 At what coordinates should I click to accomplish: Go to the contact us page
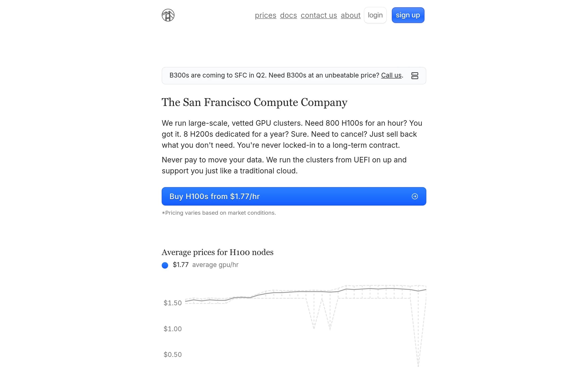coord(319,15)
